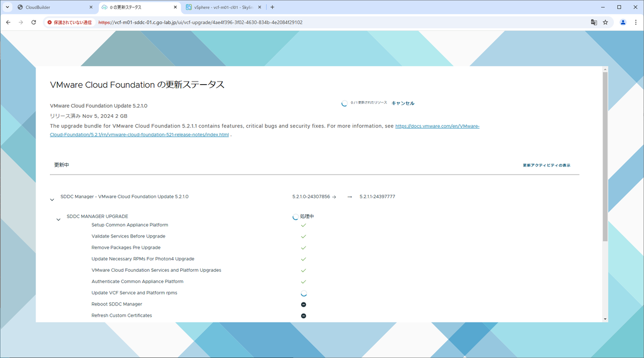This screenshot has width=644, height=358.
Task: Collapse the SDDC MANAGER UPGRADE section
Action: (x=58, y=219)
